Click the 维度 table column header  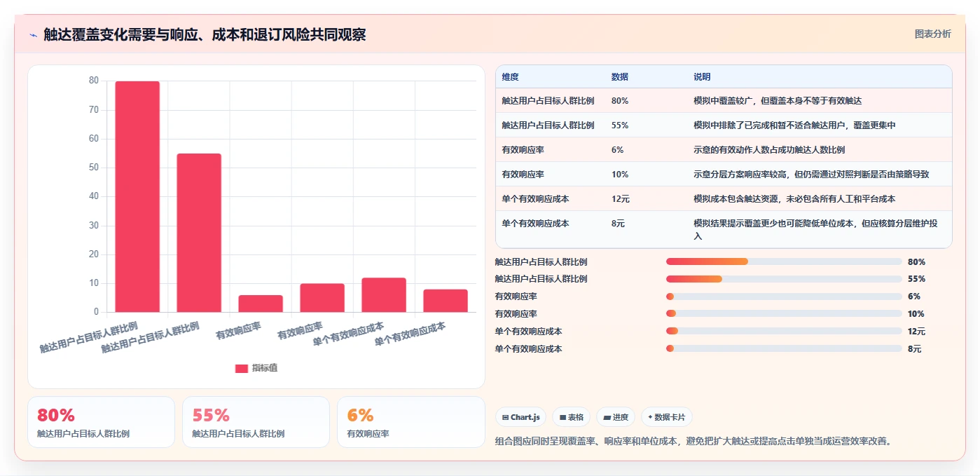(510, 77)
